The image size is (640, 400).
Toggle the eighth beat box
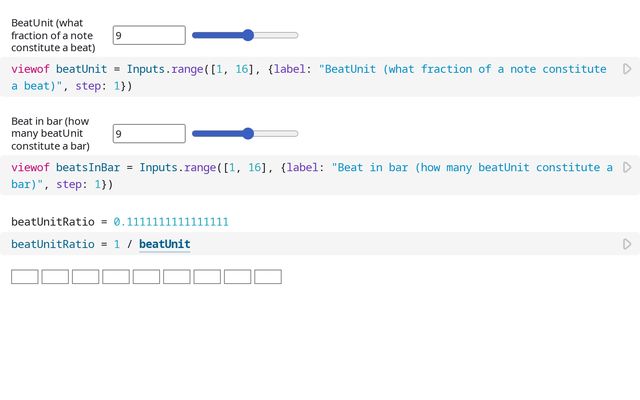[x=237, y=277]
